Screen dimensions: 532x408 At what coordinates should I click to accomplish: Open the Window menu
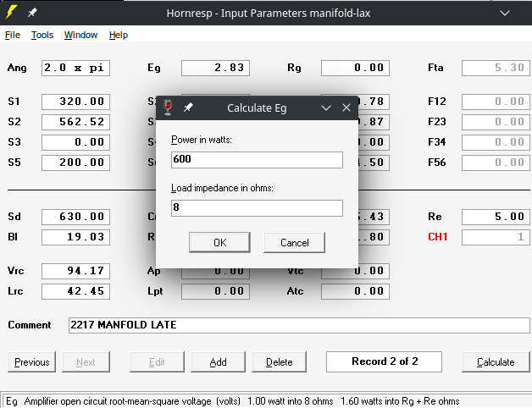[x=80, y=35]
